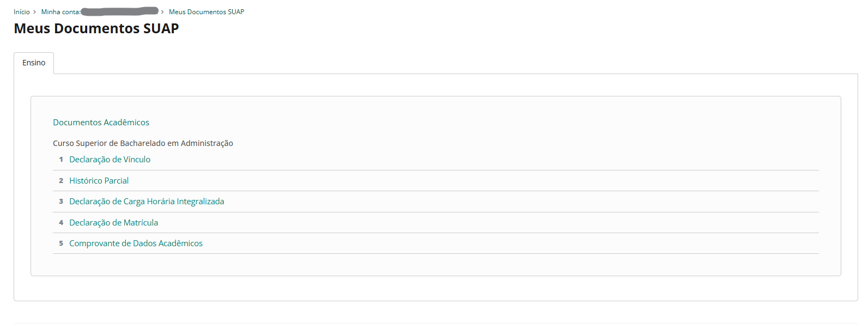Image resolution: width=868 pixels, height=335 pixels.
Task: Click number 2 beside Histórico Parcial
Action: (61, 181)
